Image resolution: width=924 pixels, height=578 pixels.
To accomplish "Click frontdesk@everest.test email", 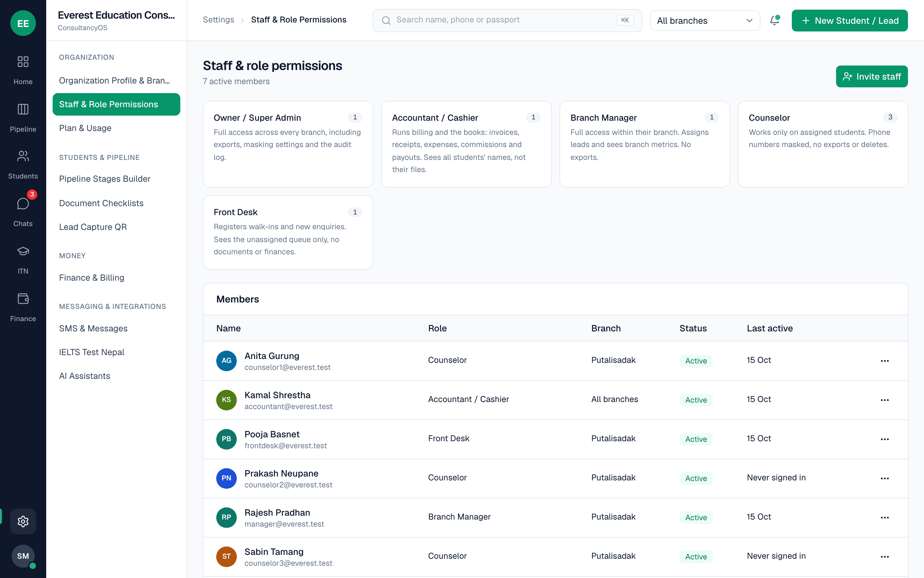I will tap(286, 445).
